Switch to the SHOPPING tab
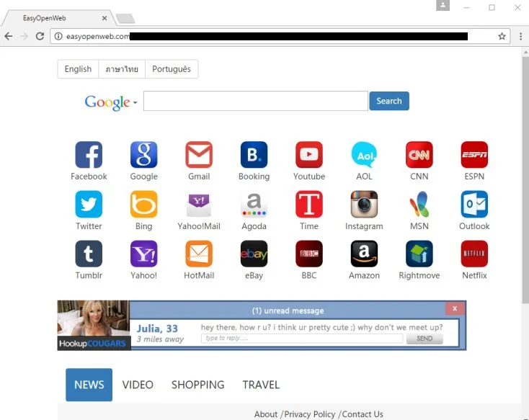 point(197,385)
